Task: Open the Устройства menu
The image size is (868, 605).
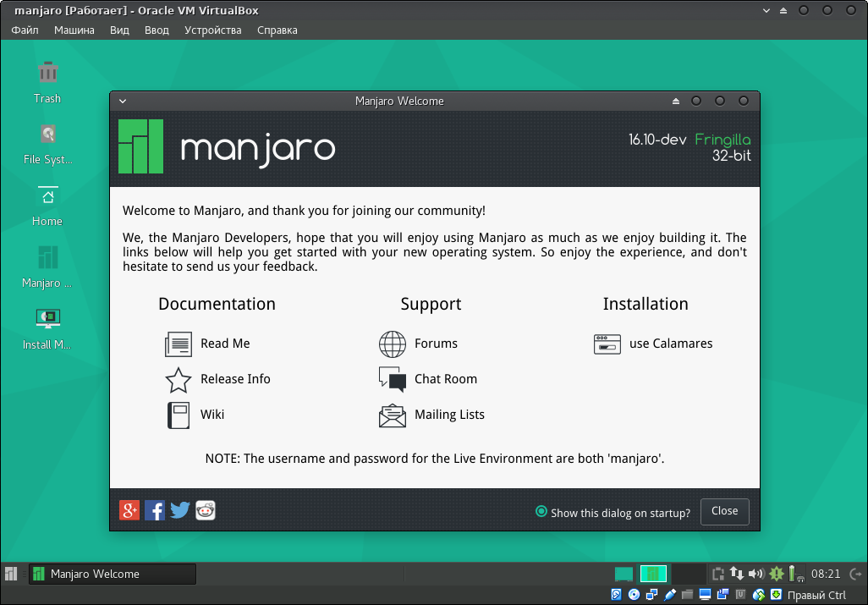Action: [x=213, y=30]
